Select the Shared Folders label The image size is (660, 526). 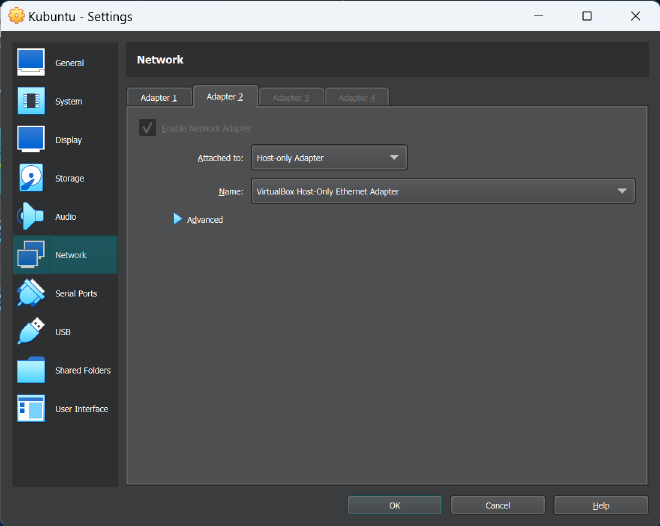pyautogui.click(x=83, y=370)
